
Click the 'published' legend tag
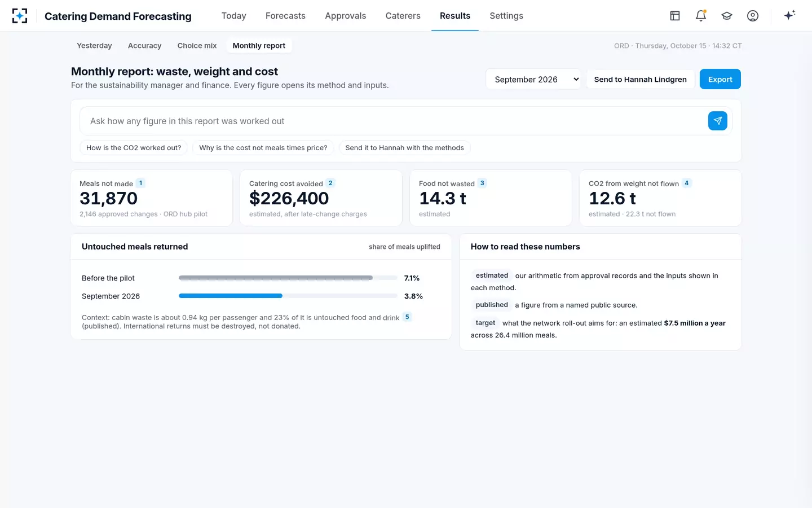point(492,305)
